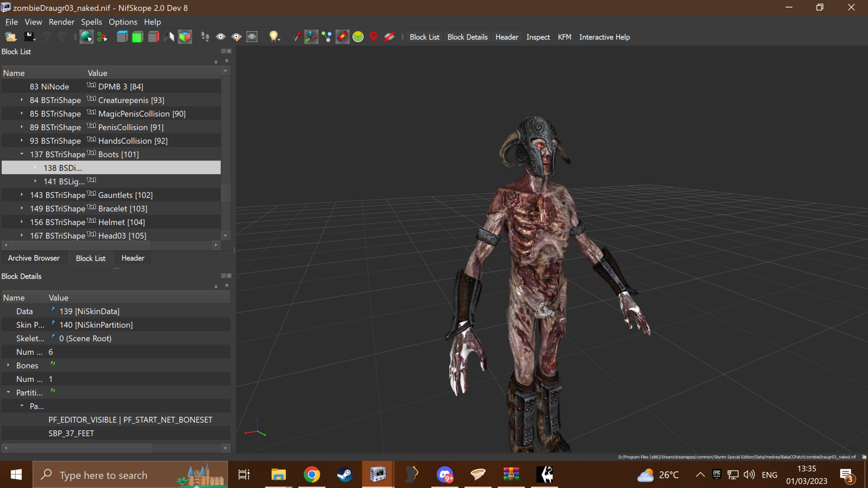
Task: Toggle the show nodes icon
Action: point(327,37)
